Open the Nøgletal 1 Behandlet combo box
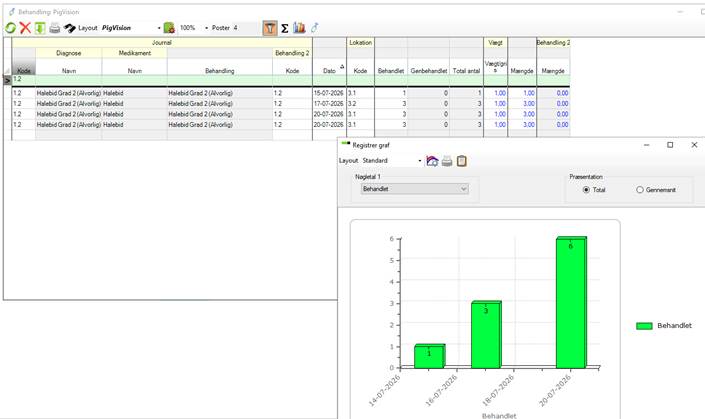 click(415, 189)
